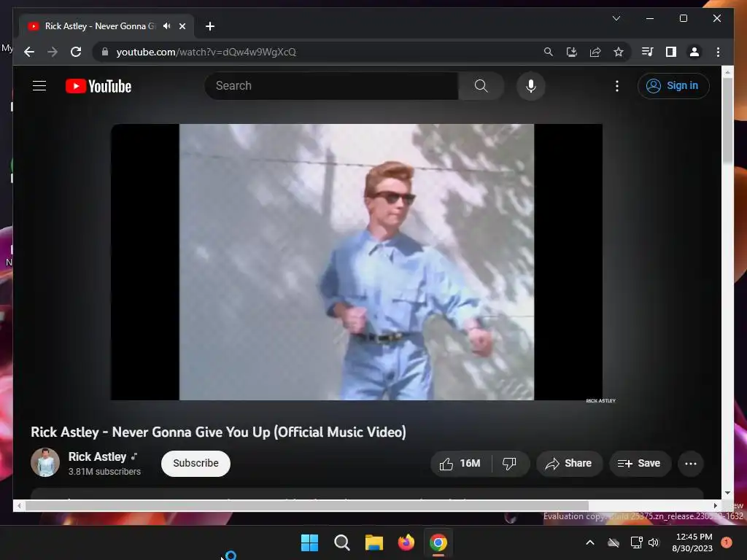
Task: Go back with Chrome's back arrow
Action: pyautogui.click(x=29, y=52)
